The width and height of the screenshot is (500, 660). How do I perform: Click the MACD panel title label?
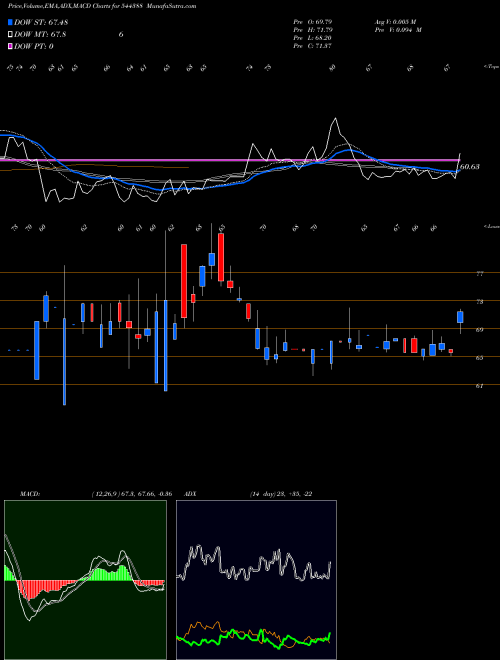29,494
